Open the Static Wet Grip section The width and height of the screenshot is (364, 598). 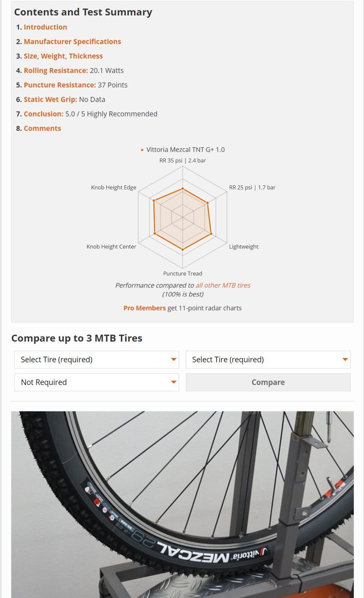click(50, 100)
